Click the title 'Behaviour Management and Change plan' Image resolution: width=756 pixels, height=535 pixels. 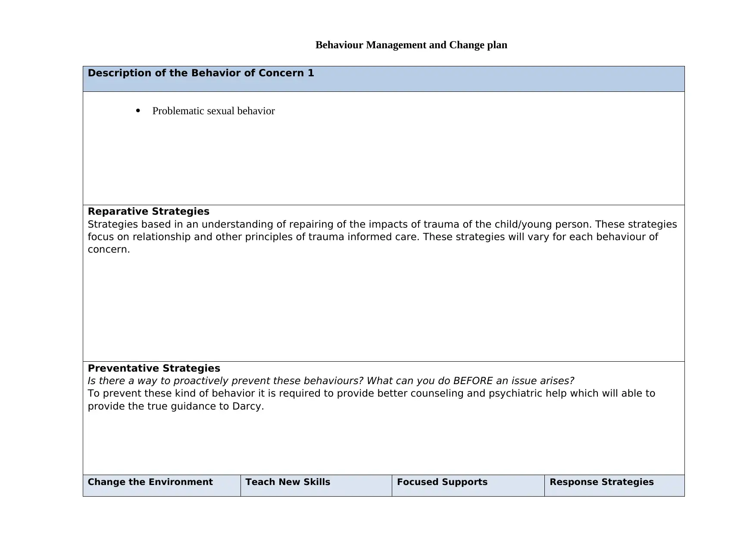pyautogui.click(x=411, y=45)
